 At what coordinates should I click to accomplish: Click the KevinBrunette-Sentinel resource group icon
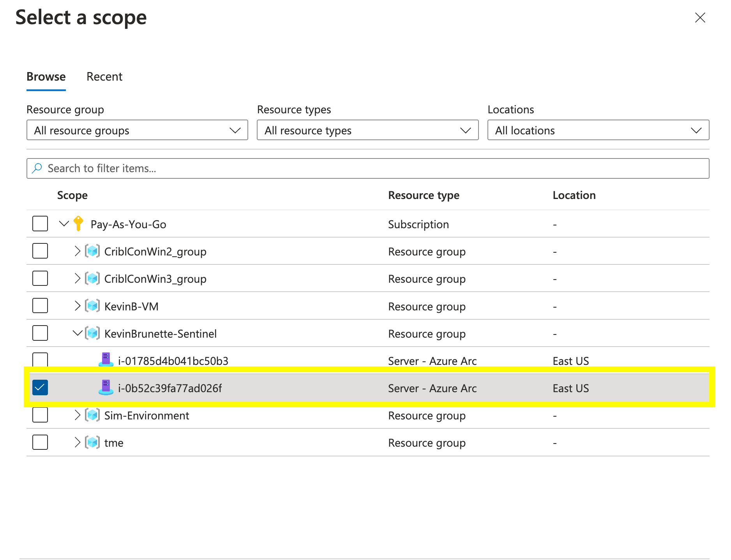coord(92,333)
